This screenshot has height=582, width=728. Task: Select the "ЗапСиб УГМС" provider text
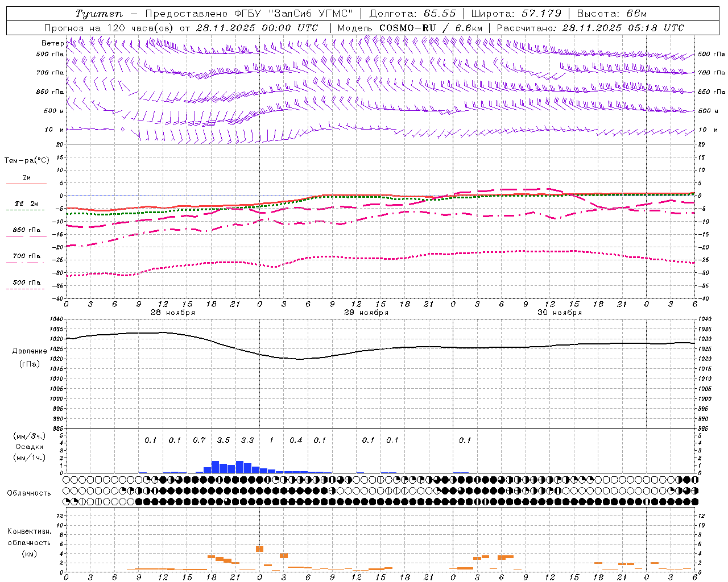[x=310, y=14]
